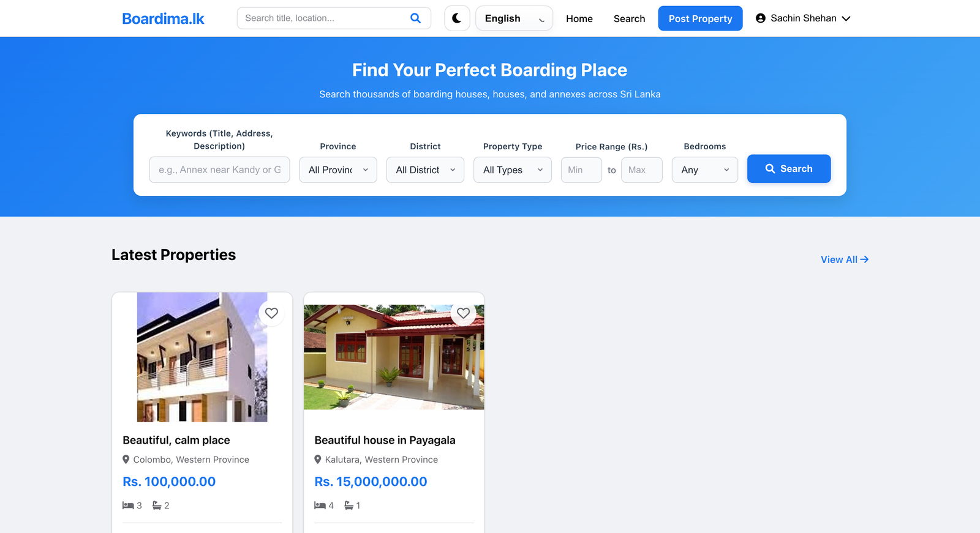This screenshot has height=533, width=980.
Task: Click the 'Find Your Perfect Boarding Place' heading
Action: click(489, 70)
